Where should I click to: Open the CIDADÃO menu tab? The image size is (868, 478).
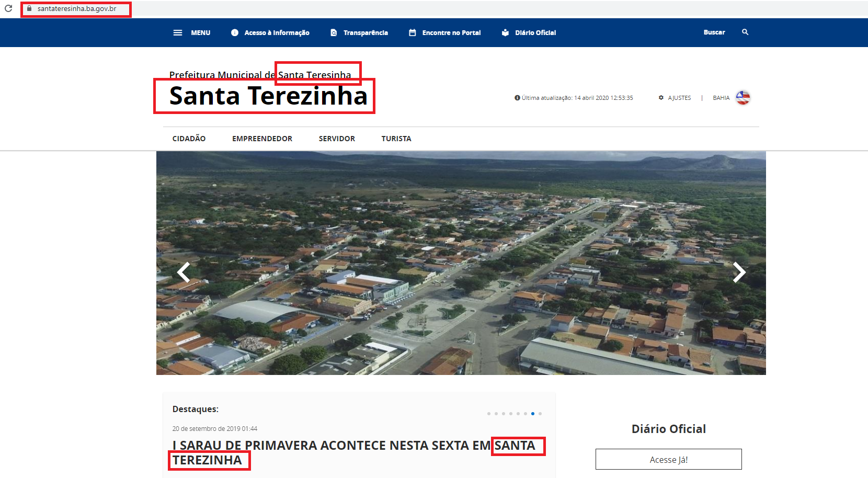189,139
